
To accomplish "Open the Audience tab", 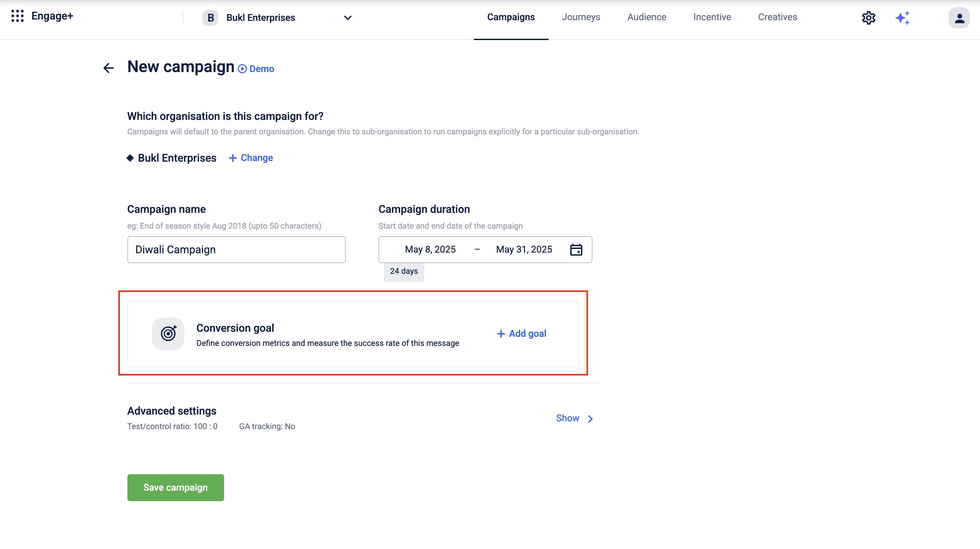I will 646,17.
